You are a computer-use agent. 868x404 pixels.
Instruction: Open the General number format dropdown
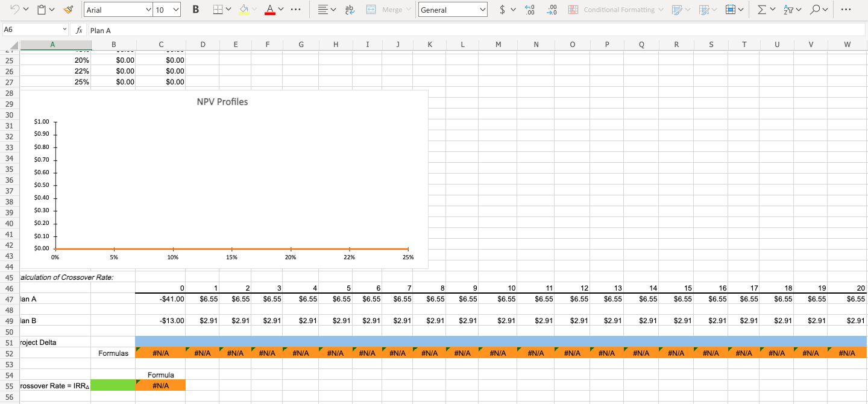tap(452, 10)
